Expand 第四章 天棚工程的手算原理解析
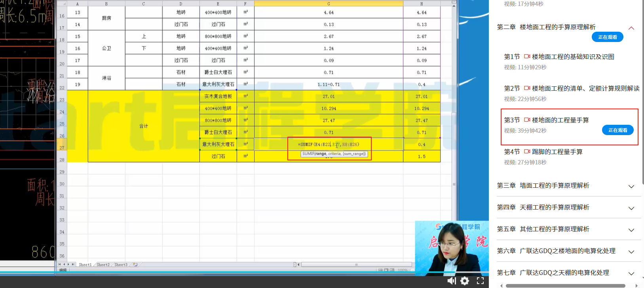This screenshot has width=644, height=288. click(631, 208)
